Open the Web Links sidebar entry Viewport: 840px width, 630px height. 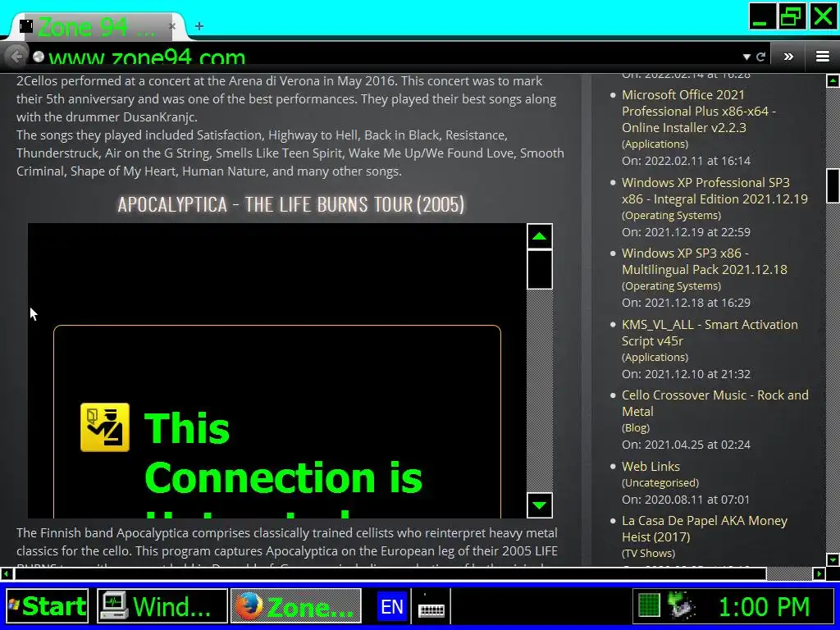point(651,466)
